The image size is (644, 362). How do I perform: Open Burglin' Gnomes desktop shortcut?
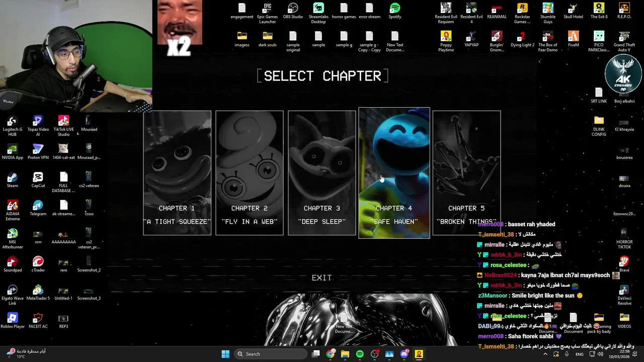click(x=497, y=41)
